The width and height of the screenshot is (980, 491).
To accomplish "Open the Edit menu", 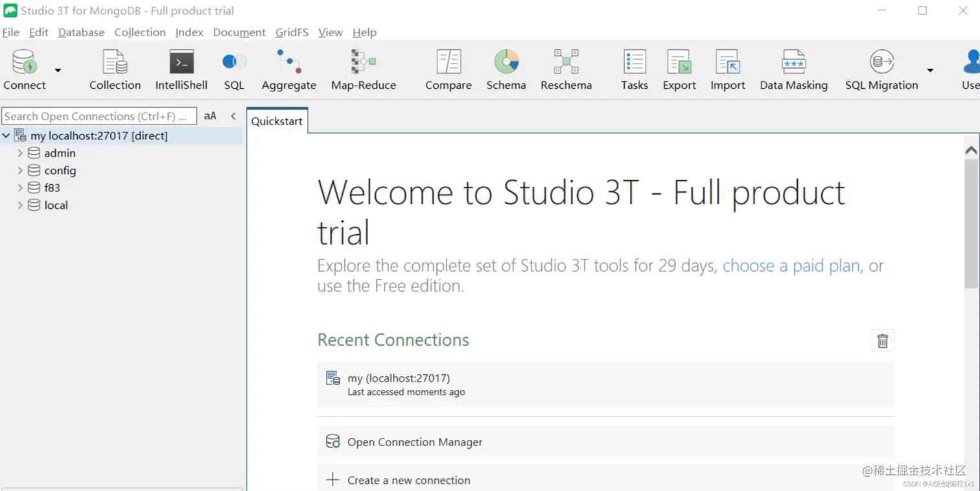I will 39,32.
